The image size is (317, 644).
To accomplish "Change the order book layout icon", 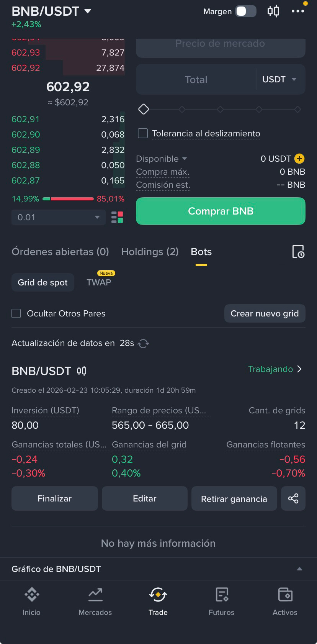I will (117, 217).
